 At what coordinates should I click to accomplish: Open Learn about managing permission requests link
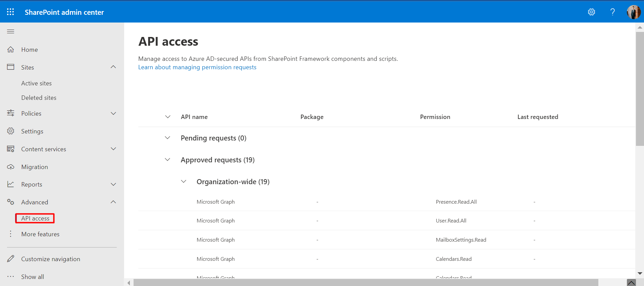(197, 67)
